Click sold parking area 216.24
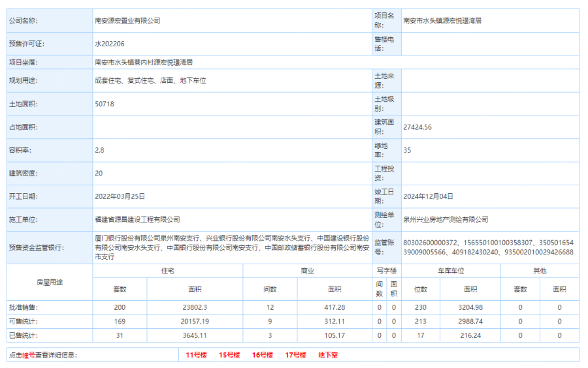The height and width of the screenshot is (368, 588). tap(470, 335)
